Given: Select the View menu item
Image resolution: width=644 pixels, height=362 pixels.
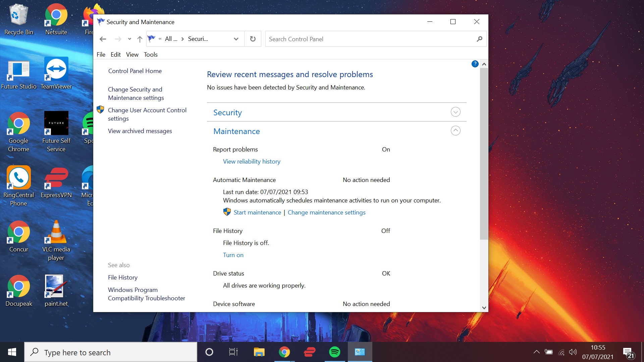Looking at the screenshot, I should 132,54.
